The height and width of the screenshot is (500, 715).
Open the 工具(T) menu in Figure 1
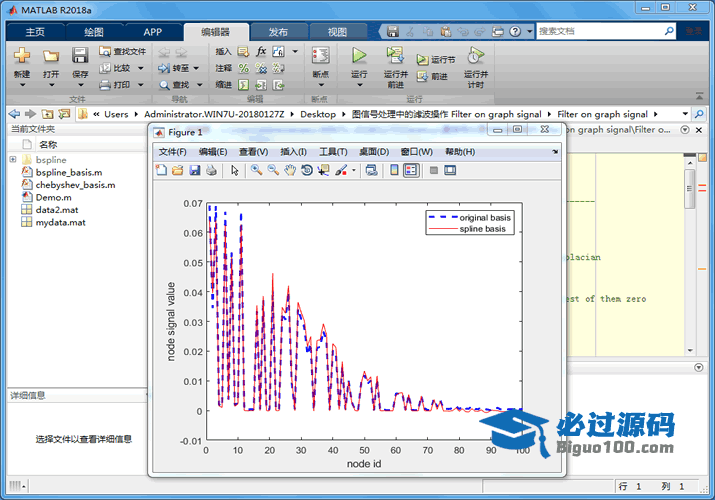tap(333, 152)
